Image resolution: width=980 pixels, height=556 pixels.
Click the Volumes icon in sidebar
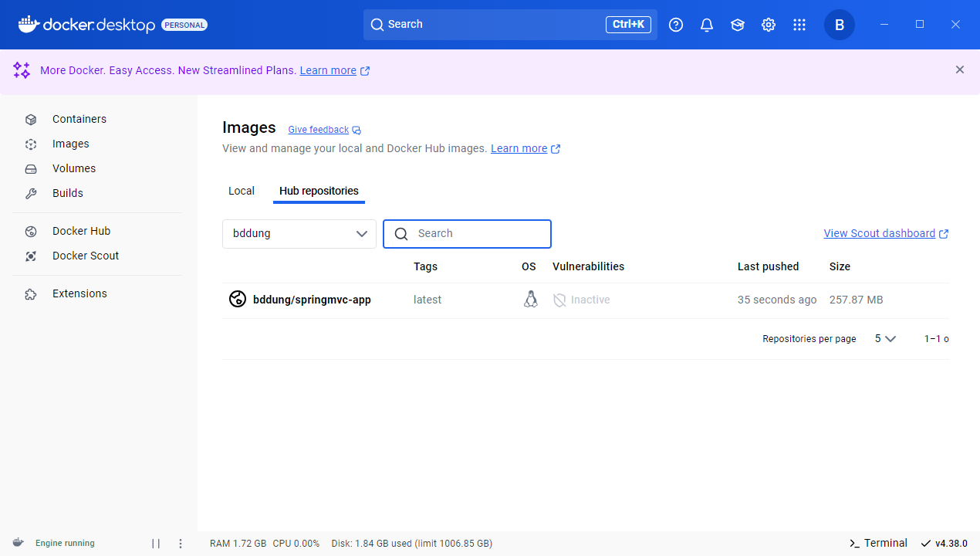pos(31,168)
